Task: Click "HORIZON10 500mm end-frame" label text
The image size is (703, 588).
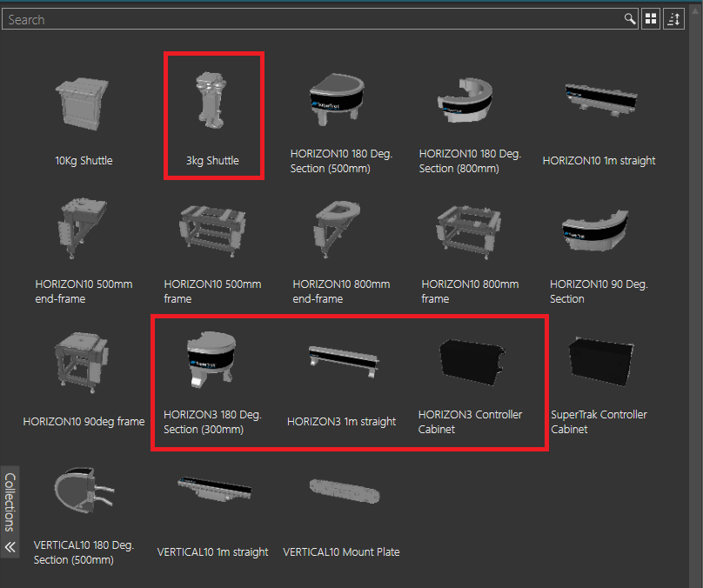Action: point(84,291)
